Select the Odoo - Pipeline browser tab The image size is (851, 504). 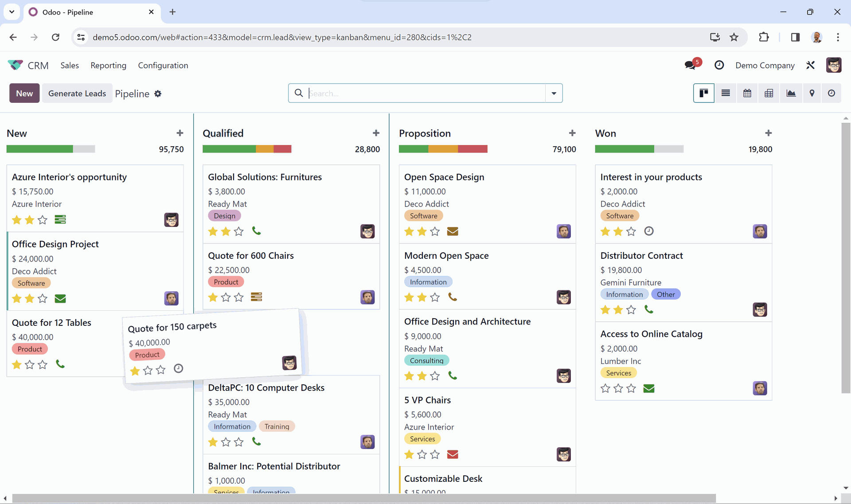[92, 12]
